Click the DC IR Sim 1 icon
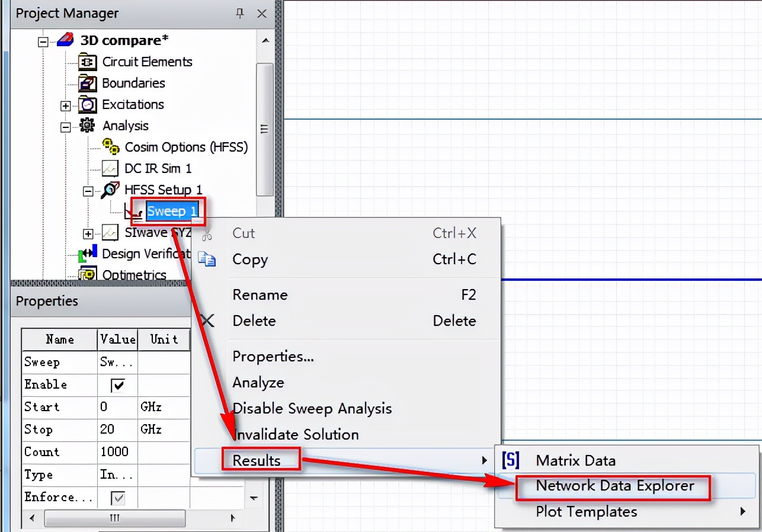The width and height of the screenshot is (762, 532). [110, 169]
